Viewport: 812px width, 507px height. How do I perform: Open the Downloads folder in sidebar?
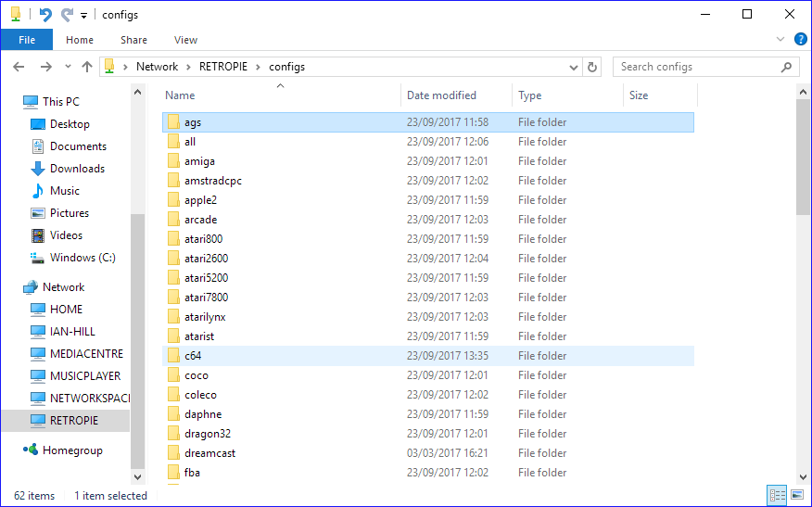point(77,169)
